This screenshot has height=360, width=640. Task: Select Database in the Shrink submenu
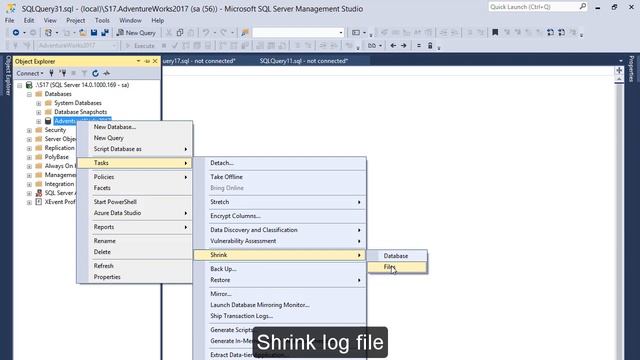pyautogui.click(x=397, y=256)
